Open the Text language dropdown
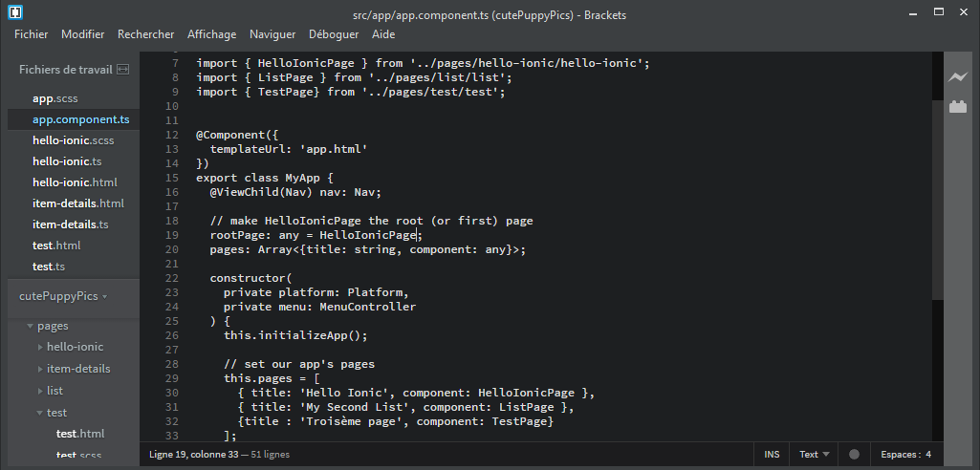 815,455
